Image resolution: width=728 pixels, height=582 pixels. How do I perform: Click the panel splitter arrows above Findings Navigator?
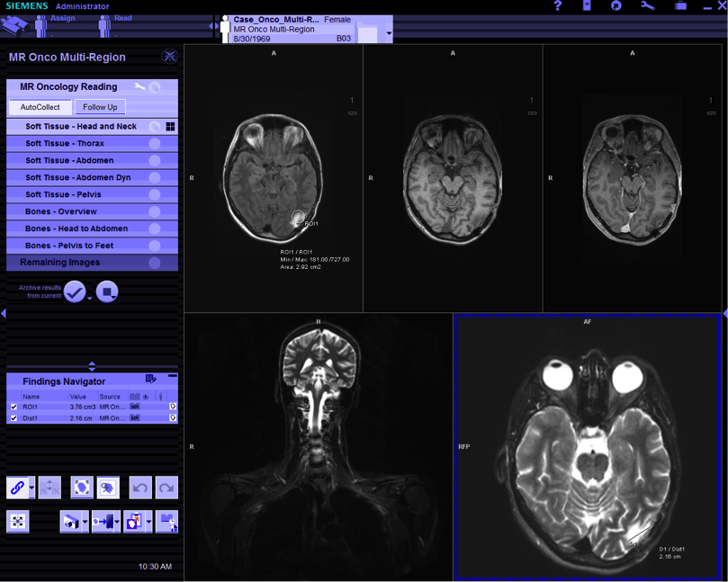tap(92, 366)
